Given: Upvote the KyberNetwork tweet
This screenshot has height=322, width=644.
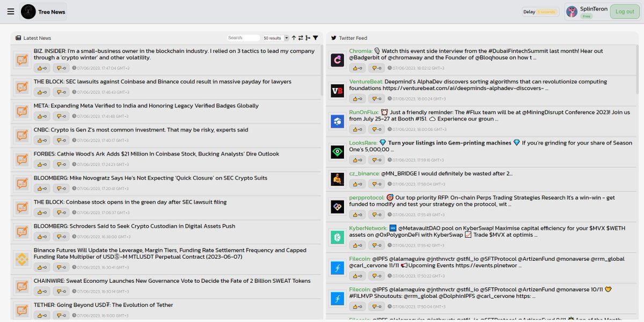Looking at the screenshot, I should [357, 245].
